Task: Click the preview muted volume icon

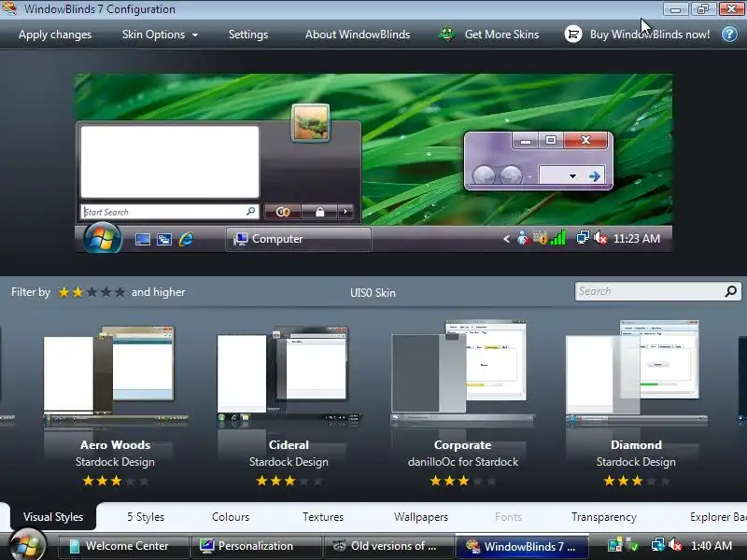Action: [x=600, y=237]
